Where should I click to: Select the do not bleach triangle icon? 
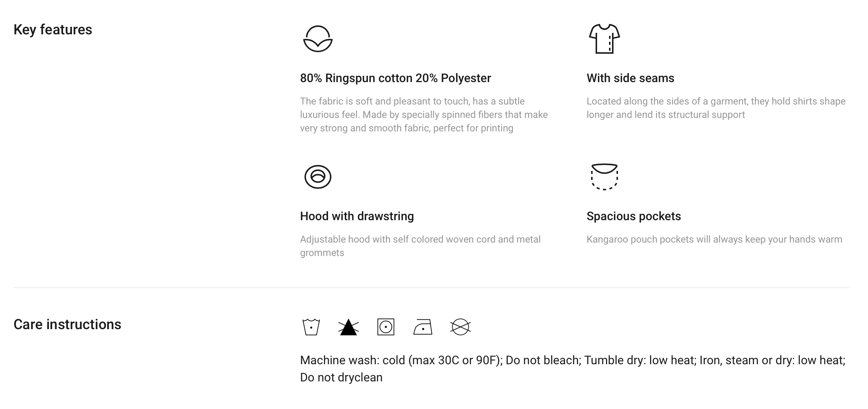pyautogui.click(x=348, y=327)
